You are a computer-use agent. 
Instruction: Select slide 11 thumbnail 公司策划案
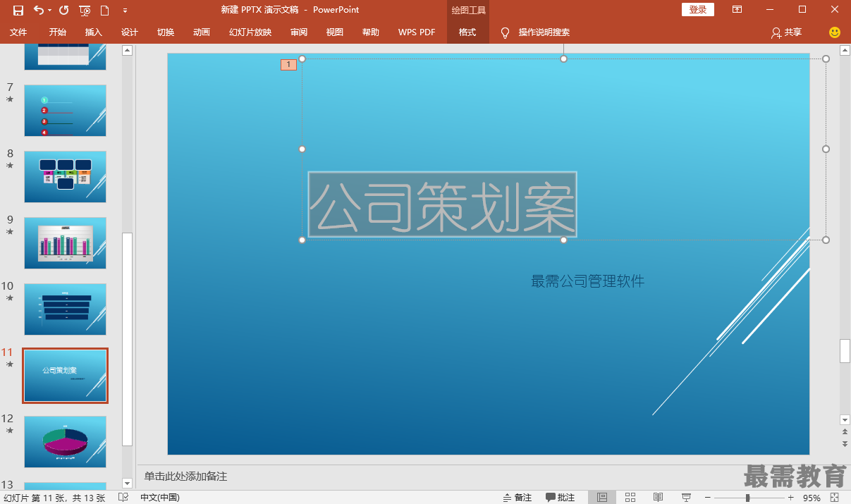(x=65, y=376)
